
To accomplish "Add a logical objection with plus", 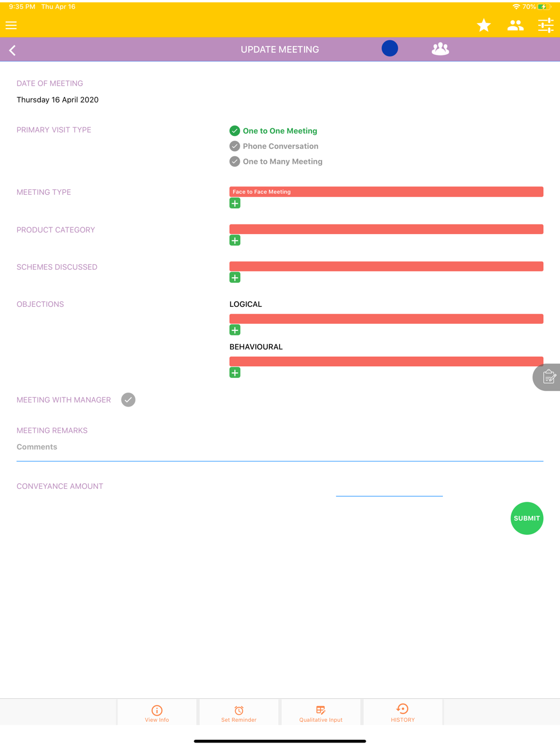I will tap(235, 330).
